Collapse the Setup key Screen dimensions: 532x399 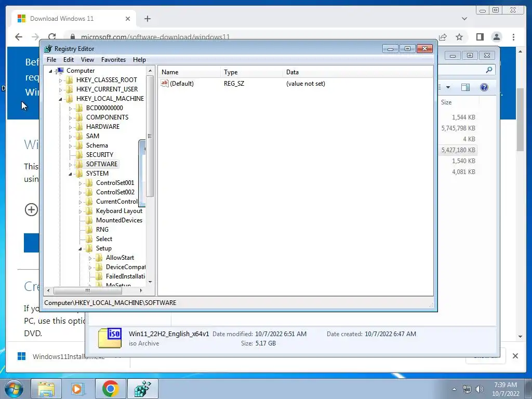(x=80, y=249)
